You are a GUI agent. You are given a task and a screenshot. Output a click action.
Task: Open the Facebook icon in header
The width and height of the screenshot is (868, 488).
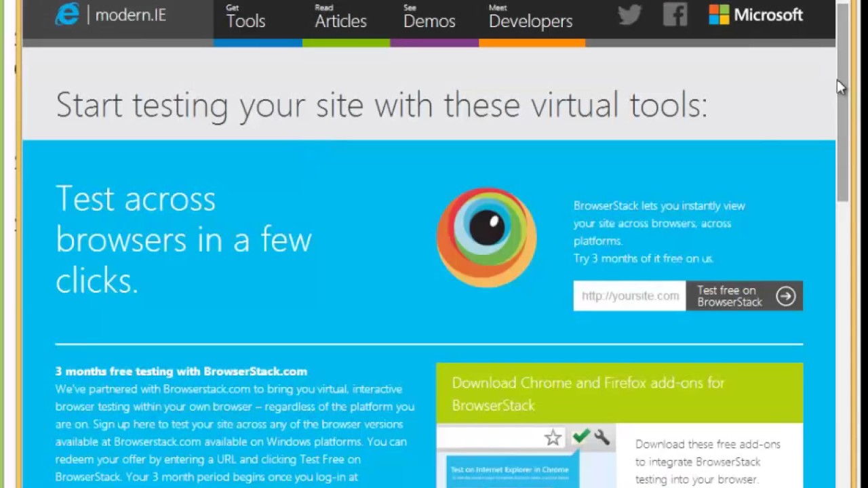tap(675, 14)
